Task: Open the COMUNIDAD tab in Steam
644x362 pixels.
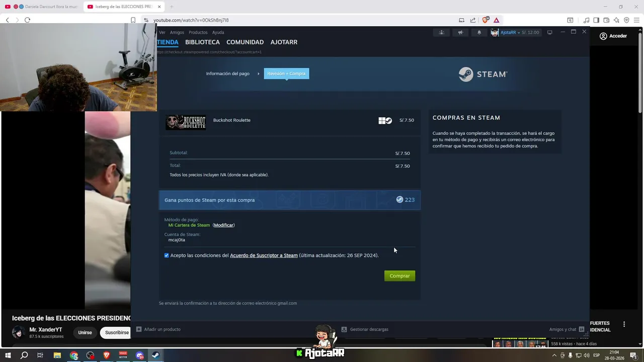Action: (x=245, y=42)
